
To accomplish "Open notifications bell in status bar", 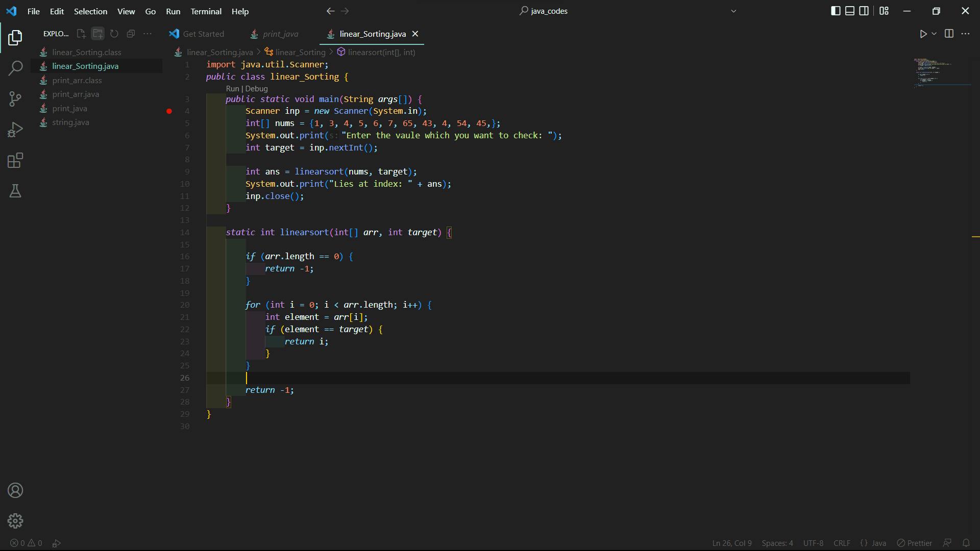I will tap(966, 543).
